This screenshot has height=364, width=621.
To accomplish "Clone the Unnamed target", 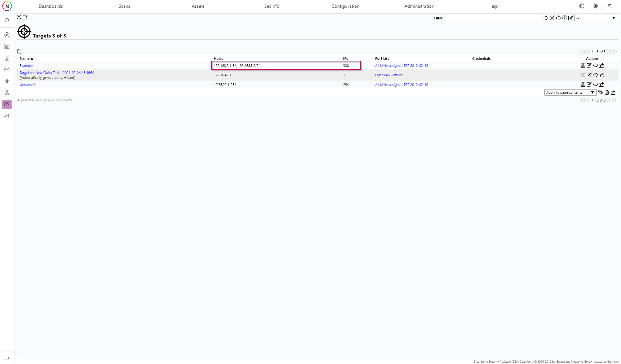I will click(x=595, y=85).
